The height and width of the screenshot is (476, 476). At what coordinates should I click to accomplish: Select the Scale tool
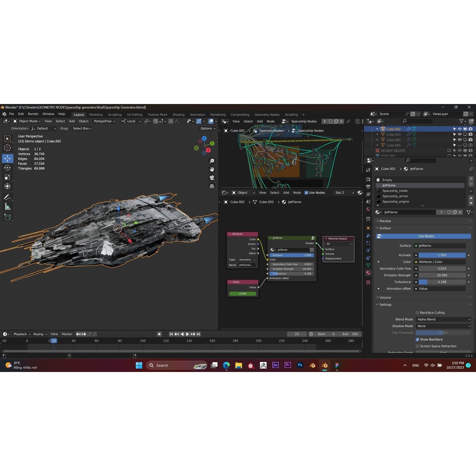[x=7, y=177]
